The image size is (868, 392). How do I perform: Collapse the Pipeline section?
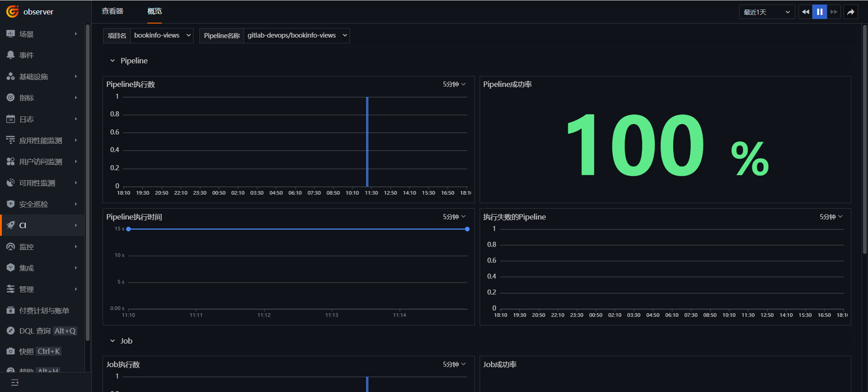tap(113, 61)
